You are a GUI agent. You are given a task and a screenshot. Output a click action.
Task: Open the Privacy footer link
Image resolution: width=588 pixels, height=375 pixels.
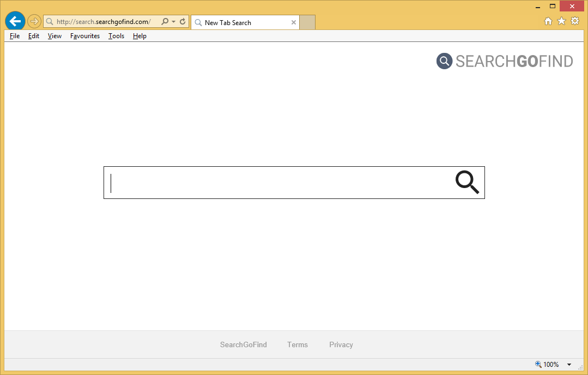pos(341,344)
